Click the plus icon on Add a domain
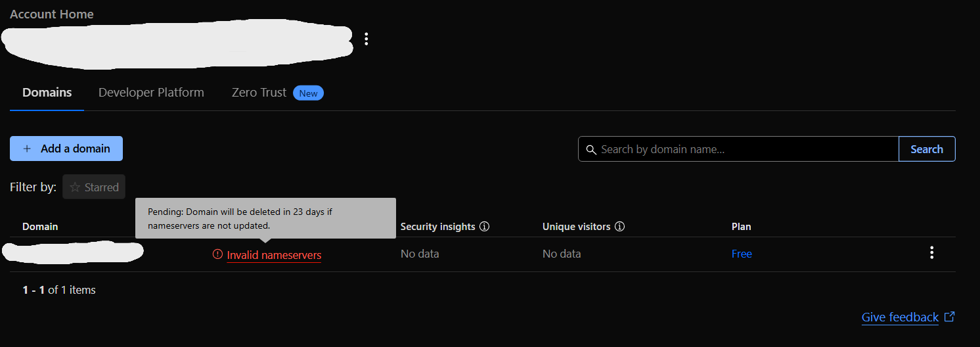 click(27, 149)
